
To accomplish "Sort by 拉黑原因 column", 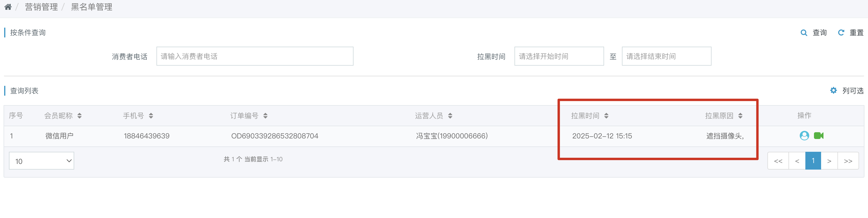I will click(740, 116).
